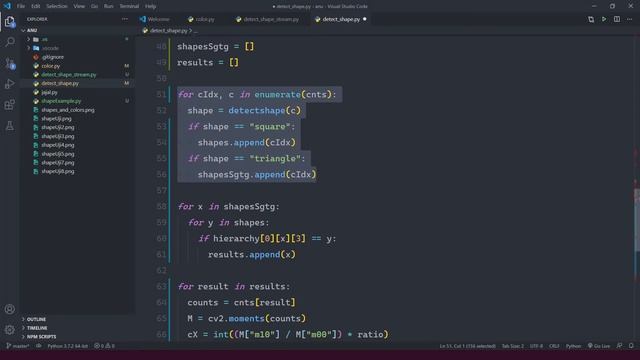Click the open changes icon in editor toolbar

(591, 19)
